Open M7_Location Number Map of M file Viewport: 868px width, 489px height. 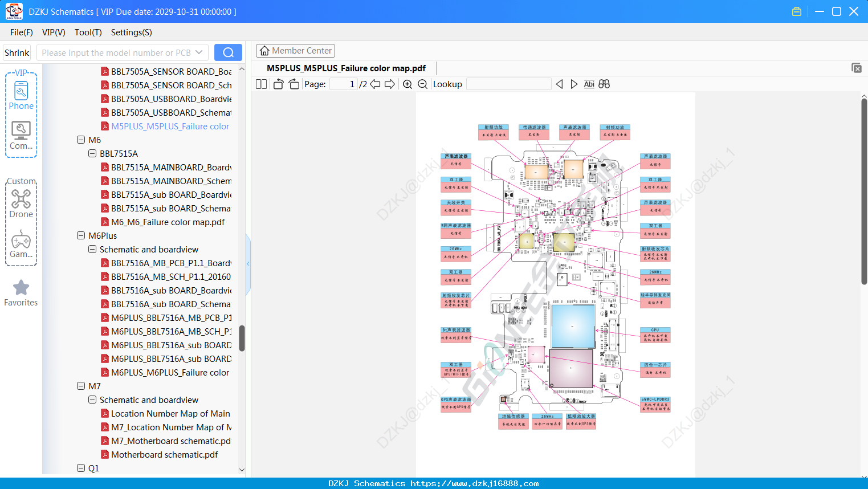point(172,427)
